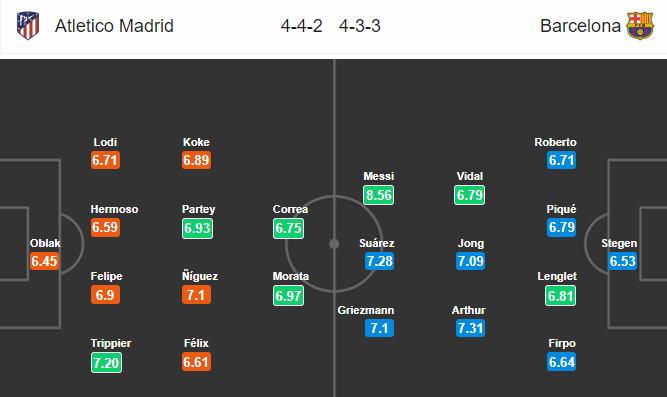Select Morata's 6.97 rating badge
667x397 pixels.
(288, 295)
